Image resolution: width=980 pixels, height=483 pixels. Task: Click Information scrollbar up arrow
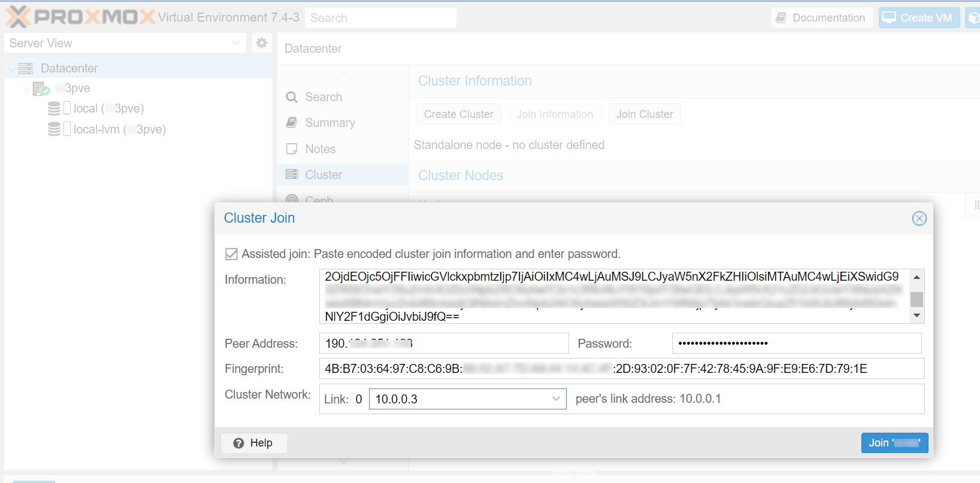tap(917, 277)
